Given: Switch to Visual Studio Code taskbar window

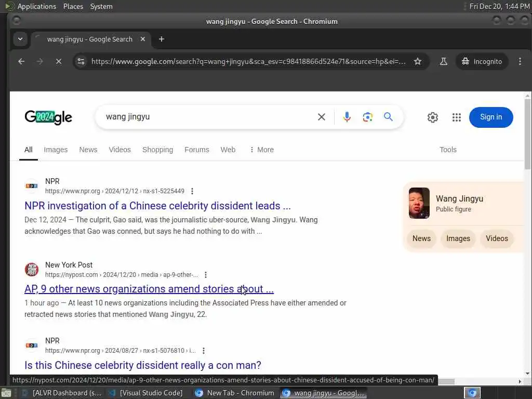Looking at the screenshot, I should click(x=146, y=393).
